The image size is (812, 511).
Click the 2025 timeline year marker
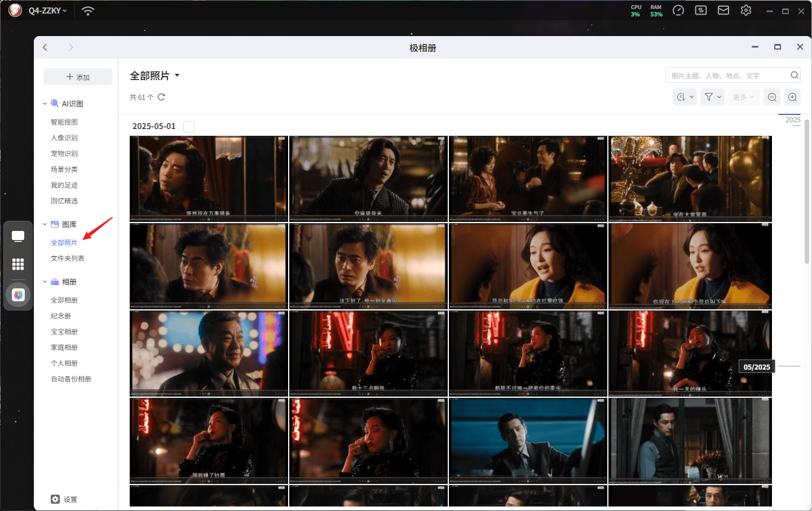pyautogui.click(x=793, y=120)
